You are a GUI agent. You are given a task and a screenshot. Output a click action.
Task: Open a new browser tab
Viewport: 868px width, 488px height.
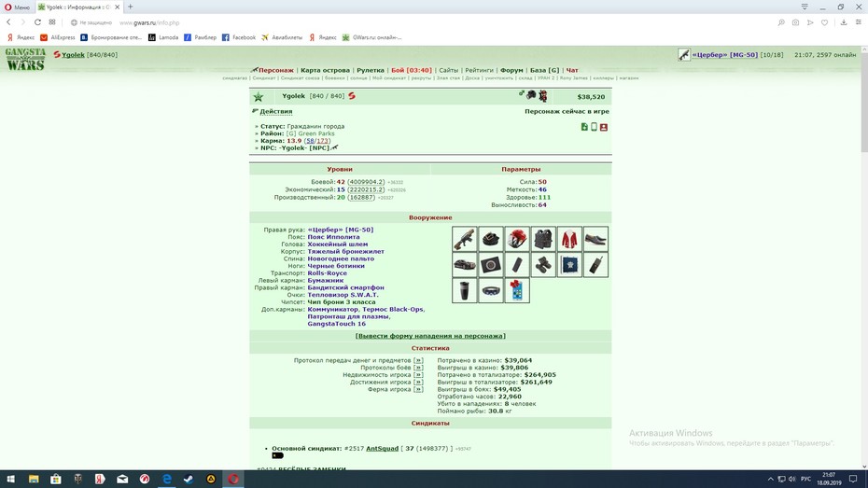pos(131,7)
